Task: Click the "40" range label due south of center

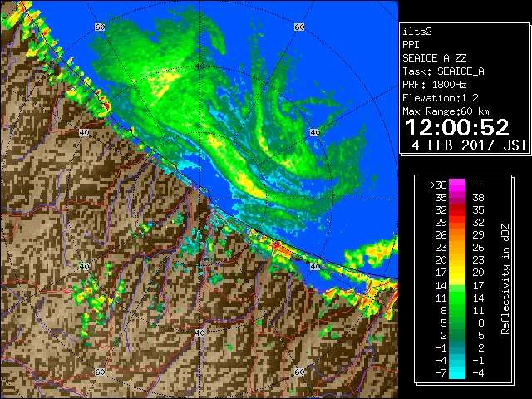Action: click(x=199, y=332)
